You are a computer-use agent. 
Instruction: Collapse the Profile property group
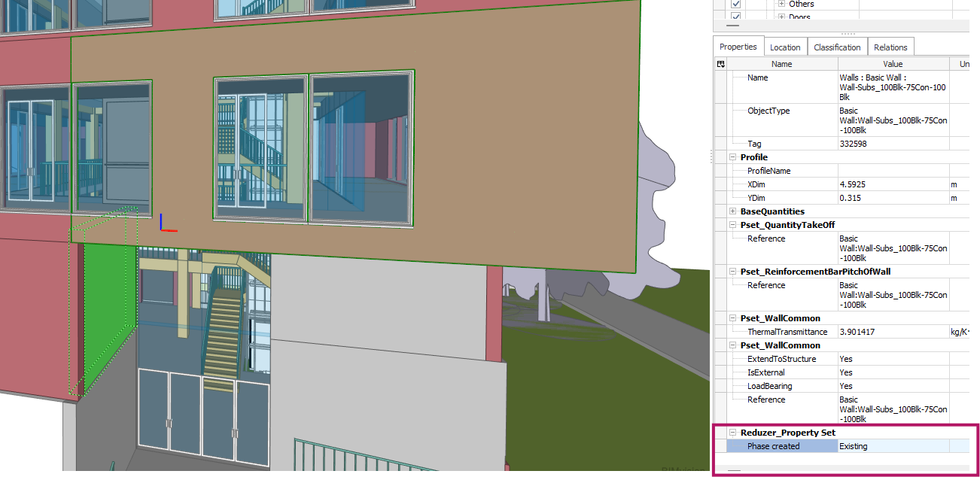pyautogui.click(x=733, y=157)
